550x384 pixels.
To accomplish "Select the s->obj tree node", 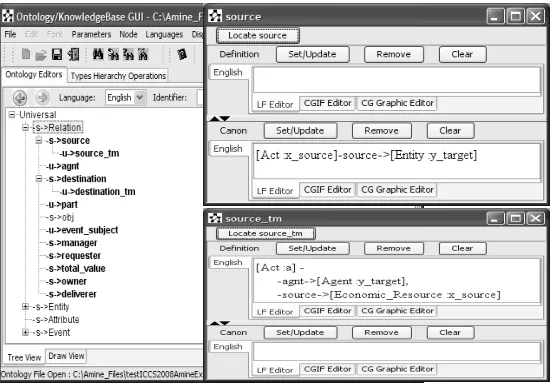I will coord(60,217).
